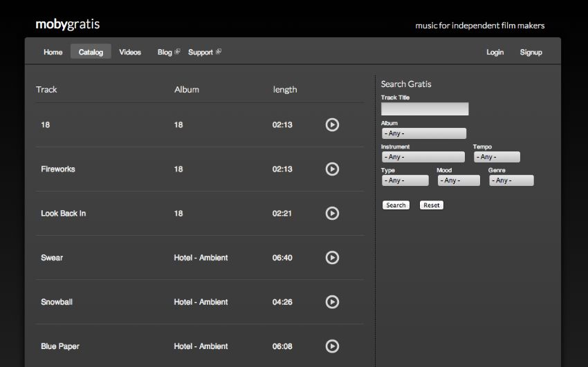Click the Reset button

[432, 205]
